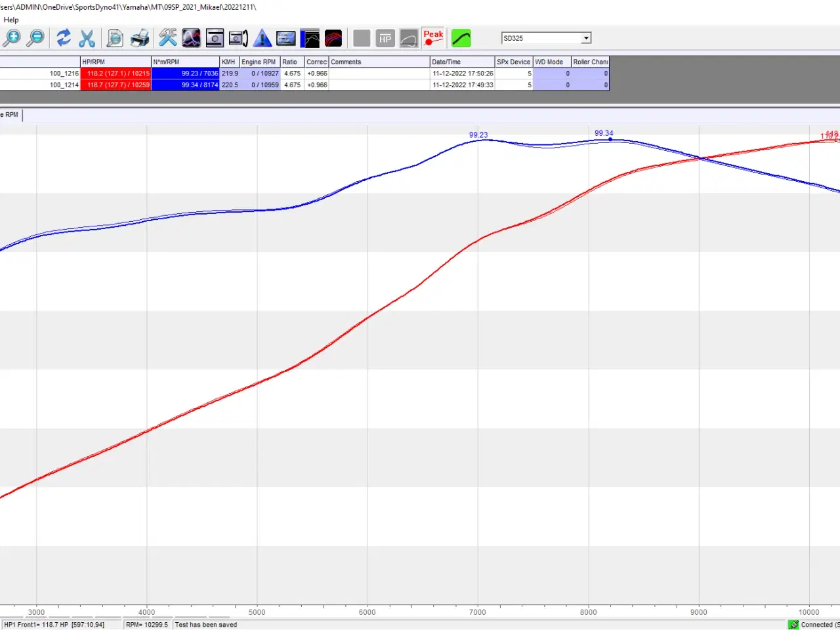
Task: Click the red curves on black icon
Action: pyautogui.click(x=333, y=38)
